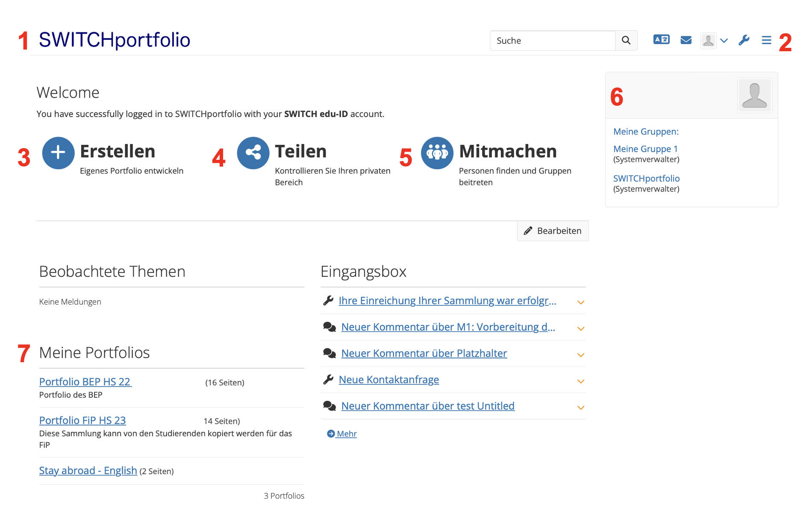
Task: Click the Mitmachen group icon
Action: [x=437, y=153]
